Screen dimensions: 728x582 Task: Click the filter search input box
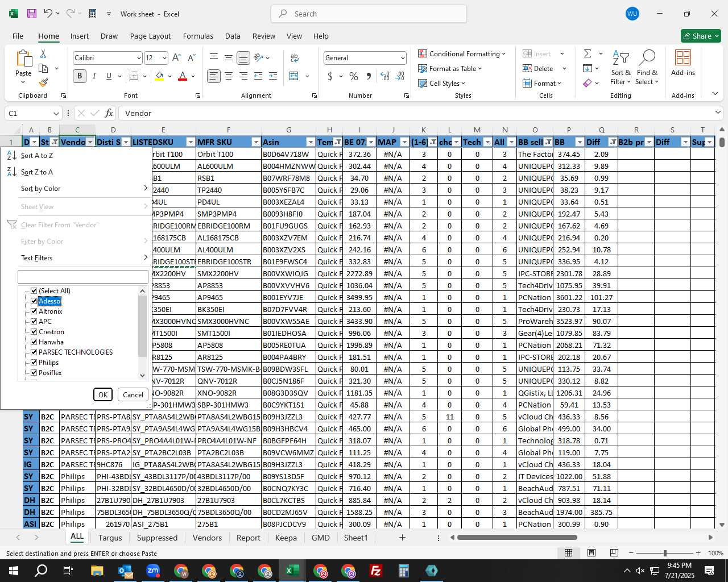pyautogui.click(x=83, y=277)
